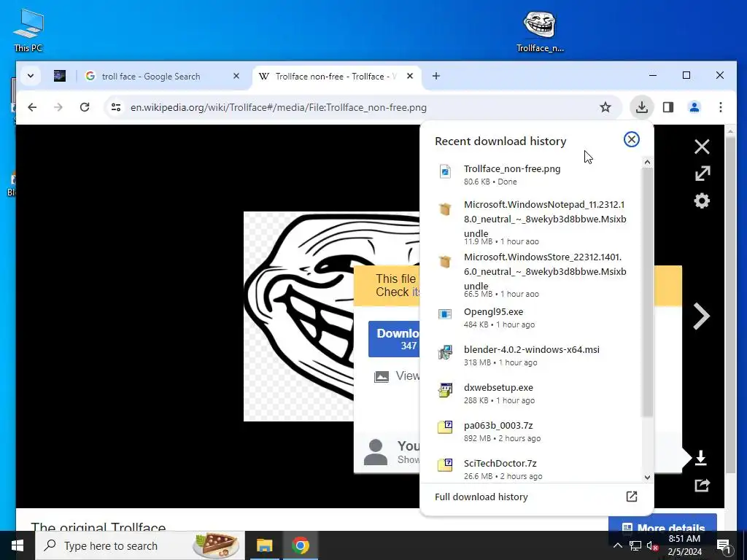Go back to previous page
The image size is (747, 560).
[x=32, y=107]
